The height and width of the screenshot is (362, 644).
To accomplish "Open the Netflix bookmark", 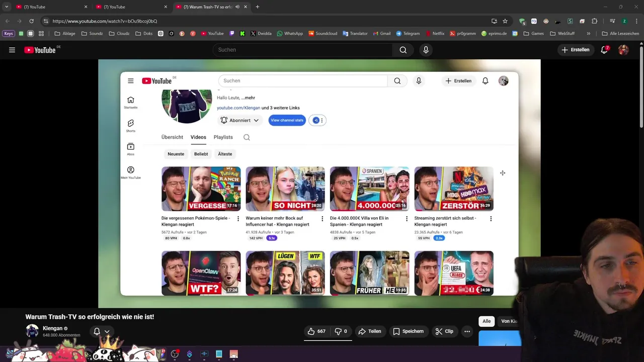I will click(435, 34).
